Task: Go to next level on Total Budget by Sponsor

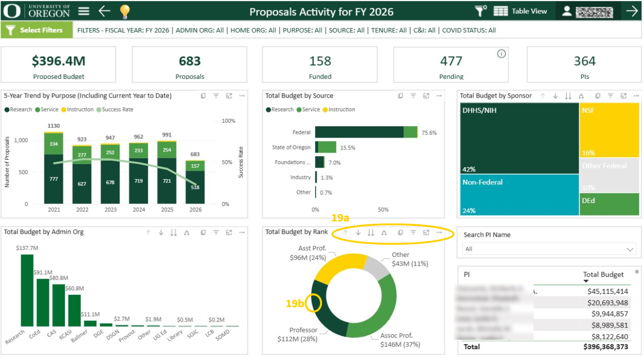Action: (x=569, y=96)
